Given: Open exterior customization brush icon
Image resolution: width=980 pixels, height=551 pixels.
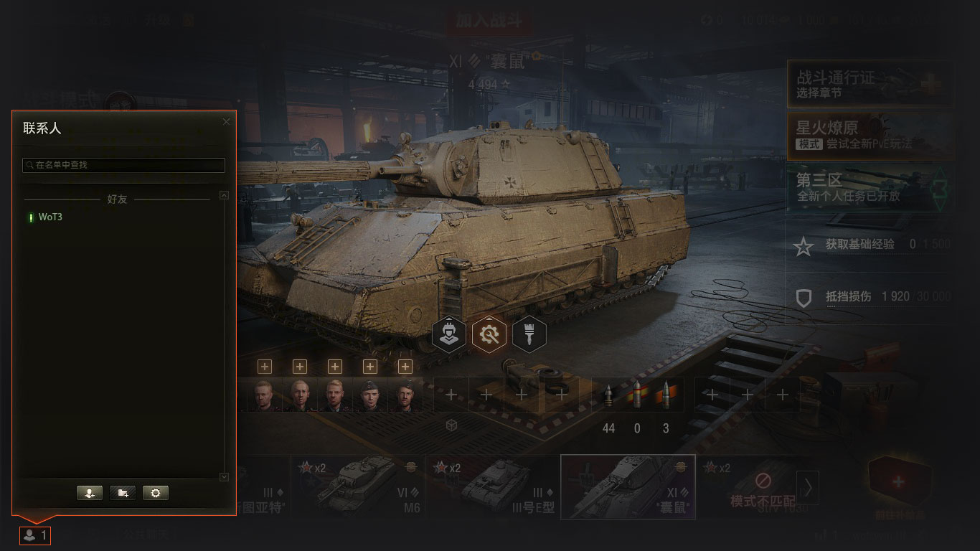Looking at the screenshot, I should [529, 334].
